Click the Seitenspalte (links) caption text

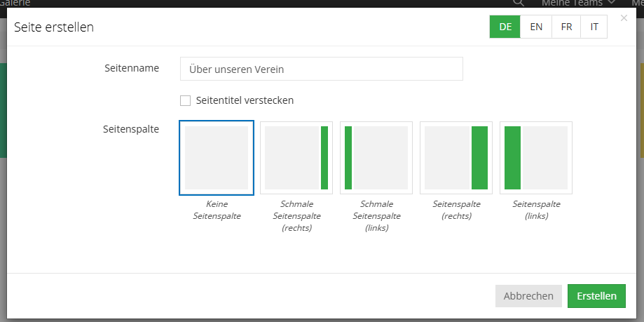pos(536,210)
